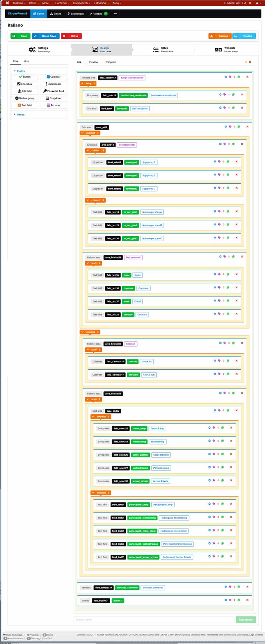
Task: Open the Estensioni menu
Action: [101, 3]
